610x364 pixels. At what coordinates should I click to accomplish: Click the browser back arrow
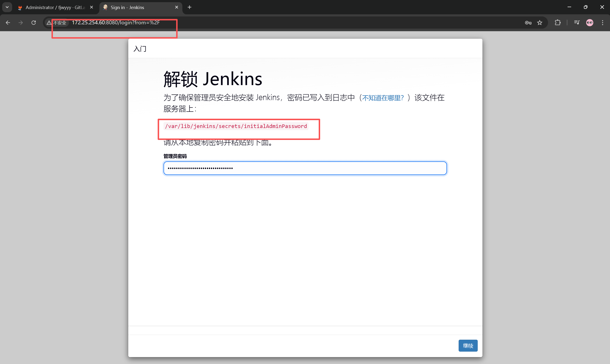pyautogui.click(x=8, y=23)
